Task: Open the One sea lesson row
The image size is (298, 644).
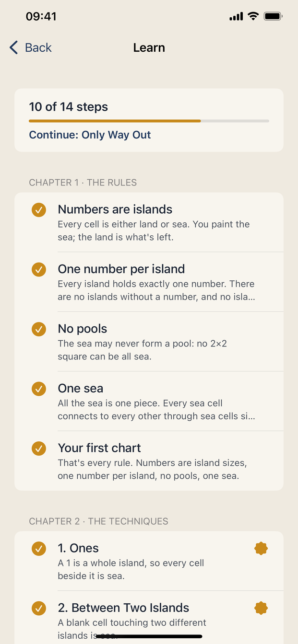Action: pyautogui.click(x=149, y=401)
